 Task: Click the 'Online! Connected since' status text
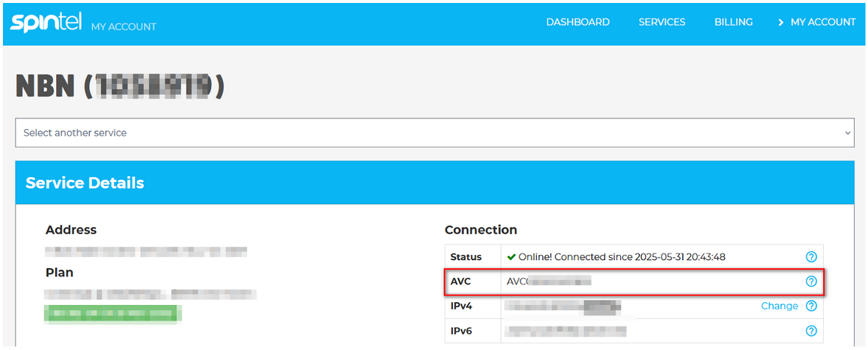pos(622,256)
